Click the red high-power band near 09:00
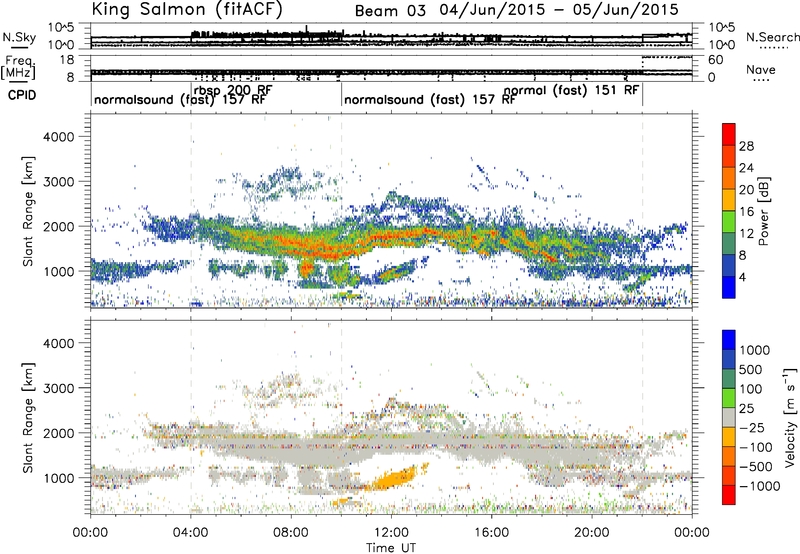 pyautogui.click(x=327, y=249)
